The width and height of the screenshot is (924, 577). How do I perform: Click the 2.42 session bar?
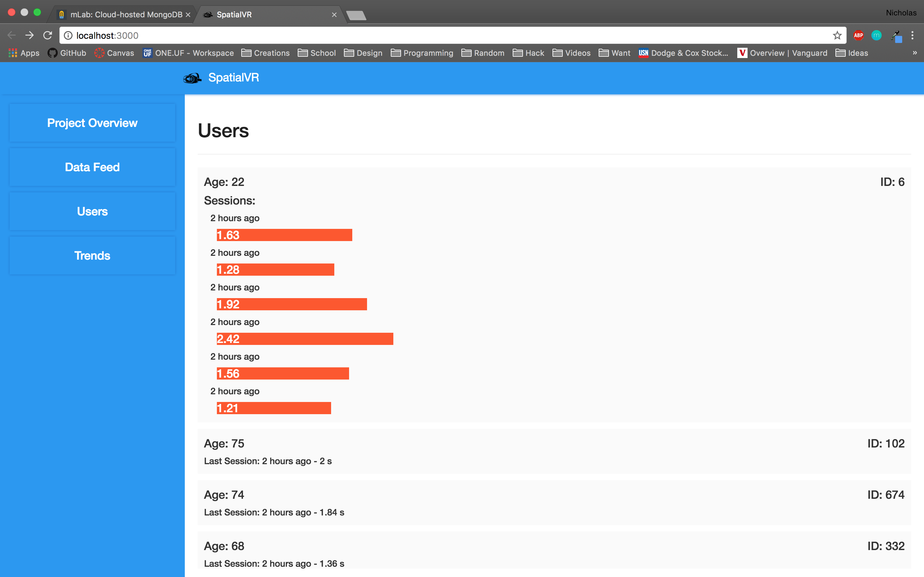305,339
